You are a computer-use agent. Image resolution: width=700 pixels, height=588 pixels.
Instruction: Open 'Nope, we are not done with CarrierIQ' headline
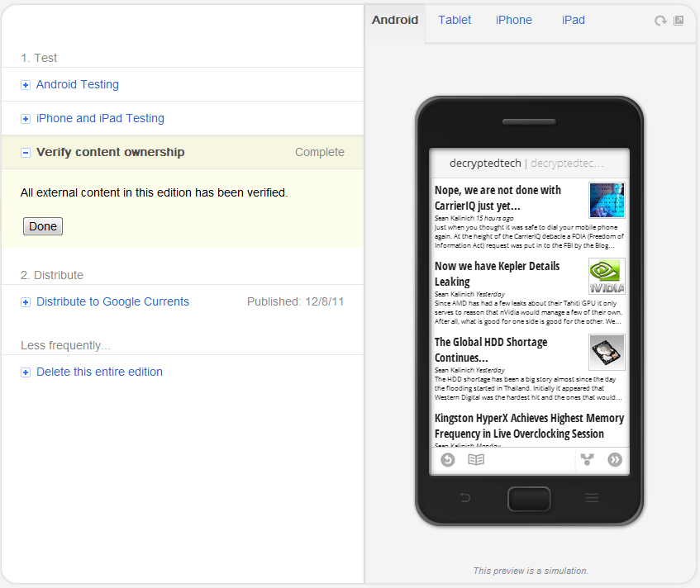498,197
